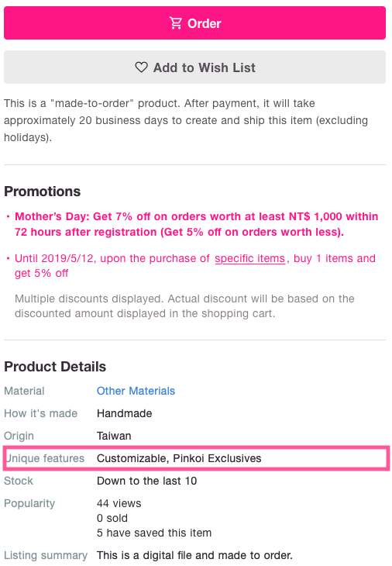Click the Product Details heading

[x=55, y=367]
